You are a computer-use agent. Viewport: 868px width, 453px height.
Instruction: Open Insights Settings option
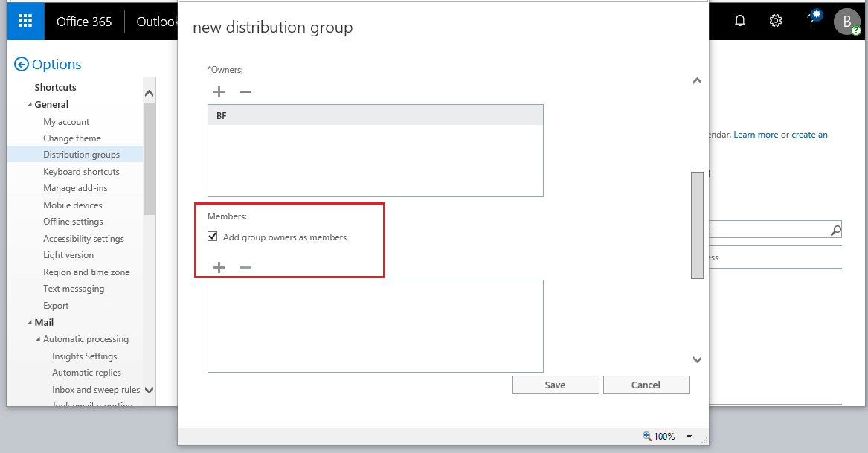tap(85, 356)
